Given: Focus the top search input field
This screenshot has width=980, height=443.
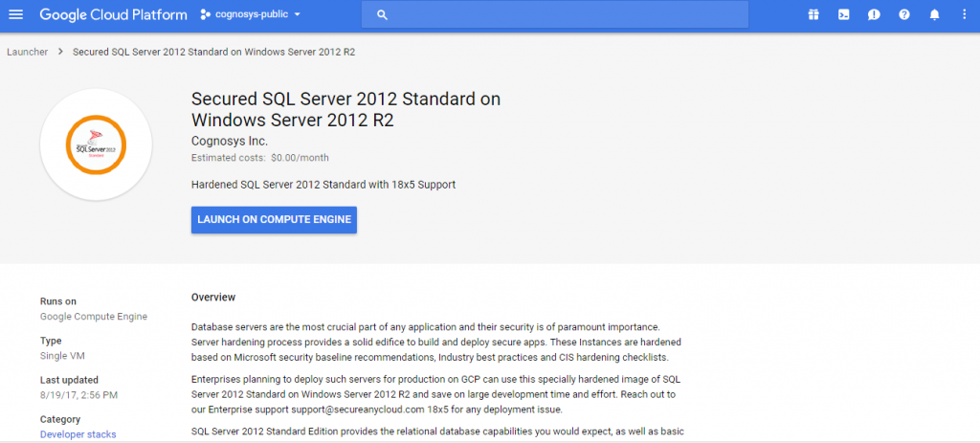Looking at the screenshot, I should click(x=565, y=14).
